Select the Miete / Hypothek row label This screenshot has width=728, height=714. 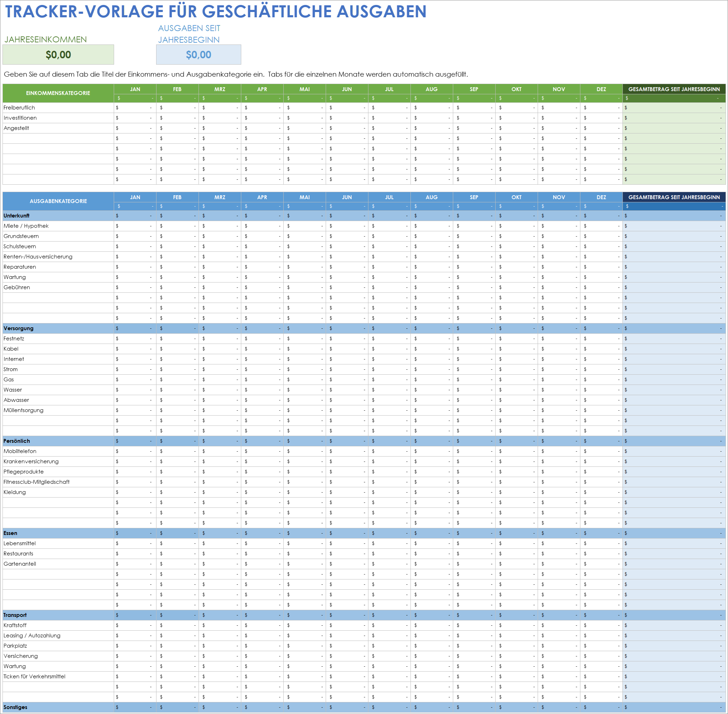[58, 226]
